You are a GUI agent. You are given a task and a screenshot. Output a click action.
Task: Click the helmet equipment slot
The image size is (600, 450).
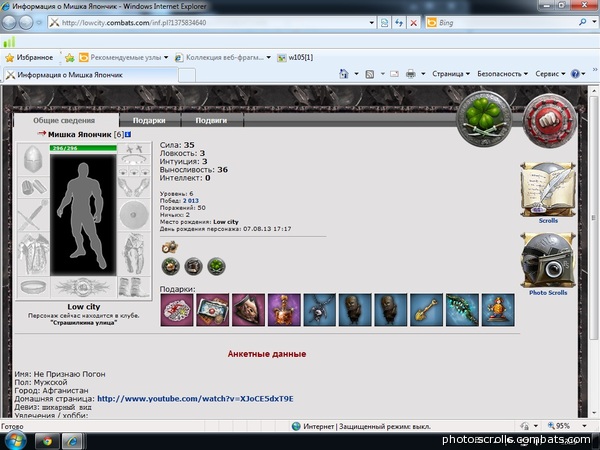(x=33, y=159)
